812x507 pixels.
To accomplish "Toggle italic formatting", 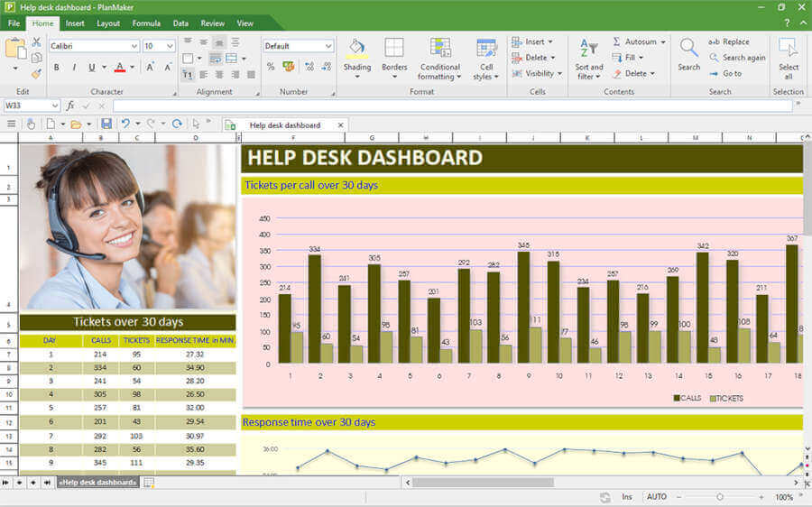I will coord(73,68).
